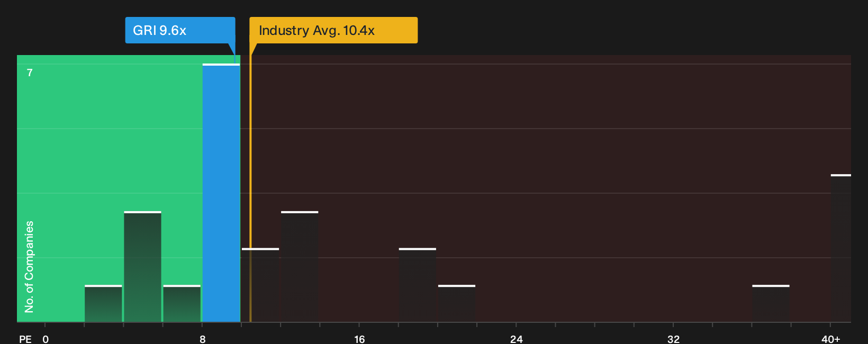Screen dimensions: 868x344
Task: Click the axis label 8
Action: 203,339
